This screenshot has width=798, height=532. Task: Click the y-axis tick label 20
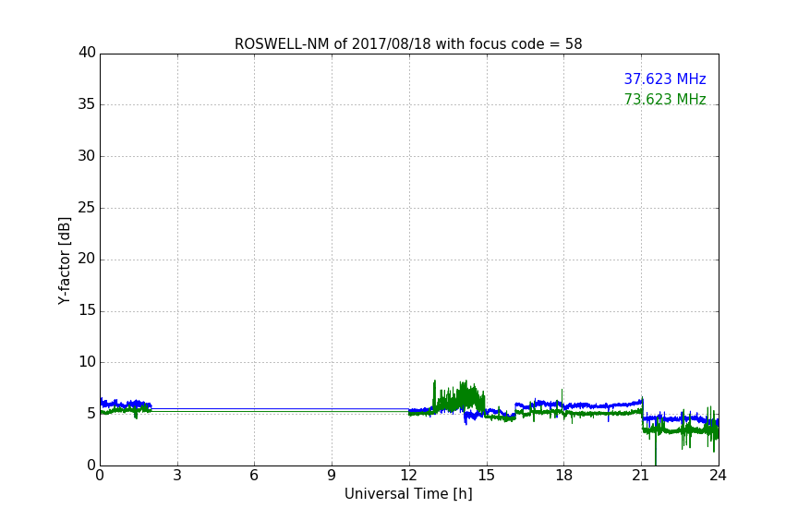click(87, 259)
